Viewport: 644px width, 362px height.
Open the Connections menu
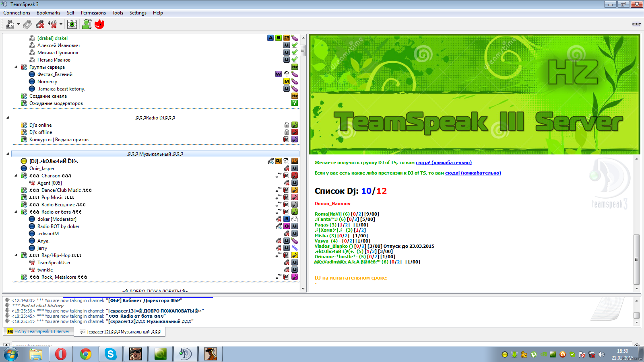point(17,13)
